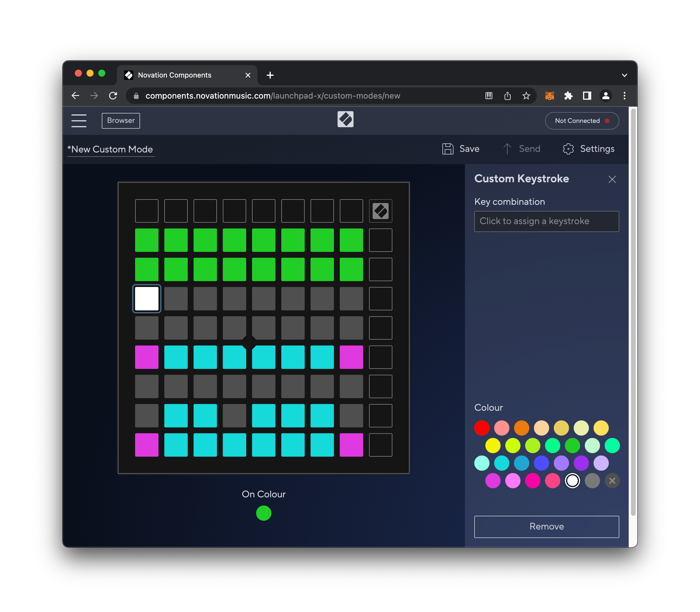The height and width of the screenshot is (612, 700).
Task: Click the Browser button
Action: [120, 121]
